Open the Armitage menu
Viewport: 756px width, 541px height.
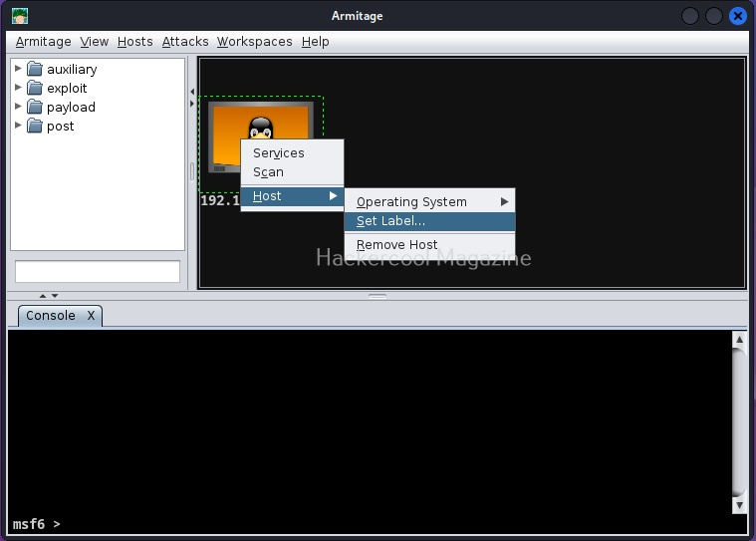coord(44,42)
